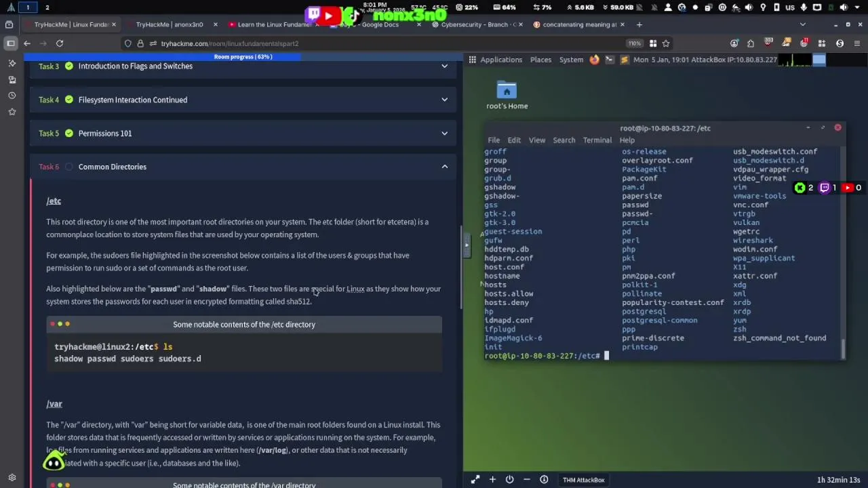Click the /etc heading link

point(54,201)
